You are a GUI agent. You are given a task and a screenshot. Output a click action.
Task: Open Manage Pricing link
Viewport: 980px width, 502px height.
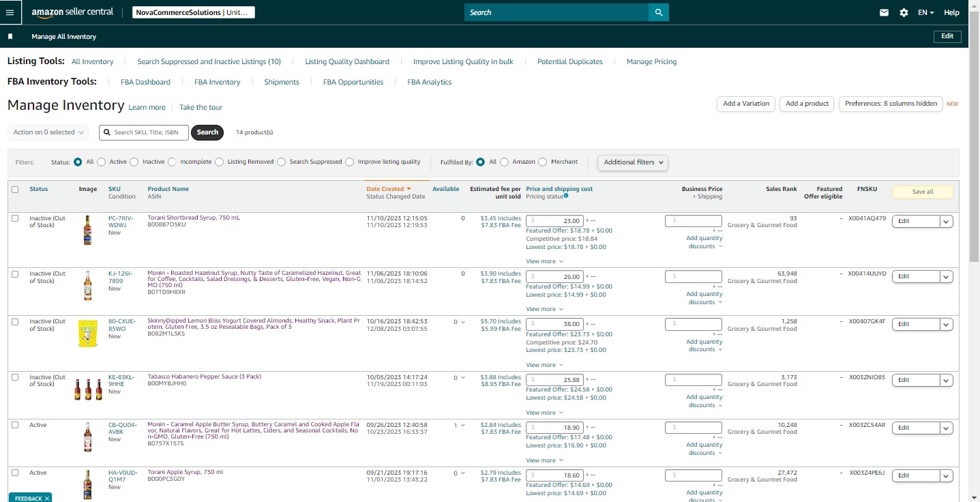click(x=652, y=61)
